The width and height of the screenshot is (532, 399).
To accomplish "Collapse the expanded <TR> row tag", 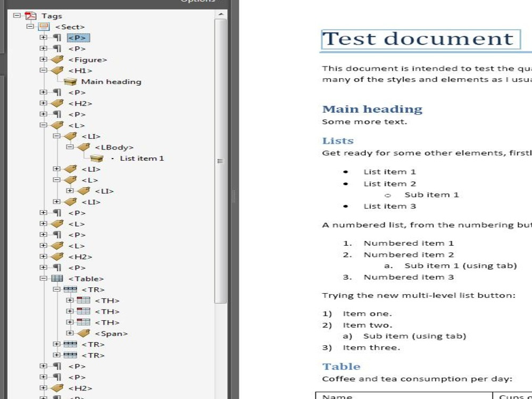I will [x=57, y=289].
